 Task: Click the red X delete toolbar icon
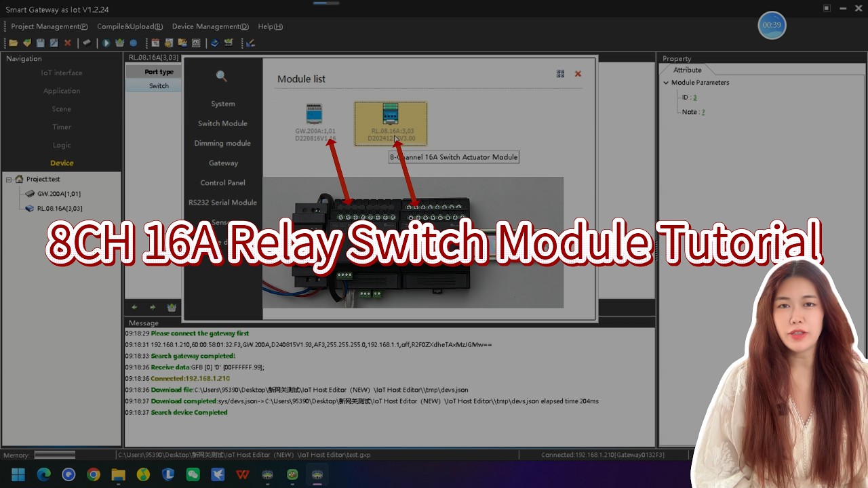point(67,43)
